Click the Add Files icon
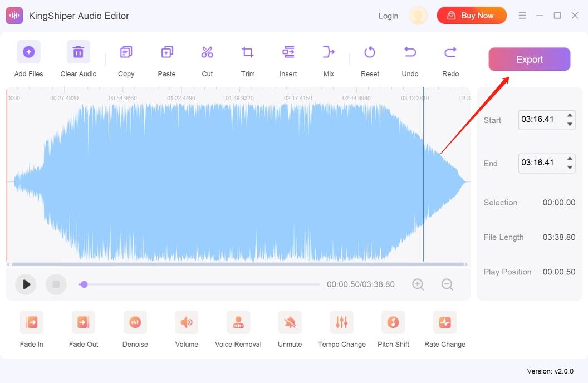The image size is (588, 383). pos(28,52)
